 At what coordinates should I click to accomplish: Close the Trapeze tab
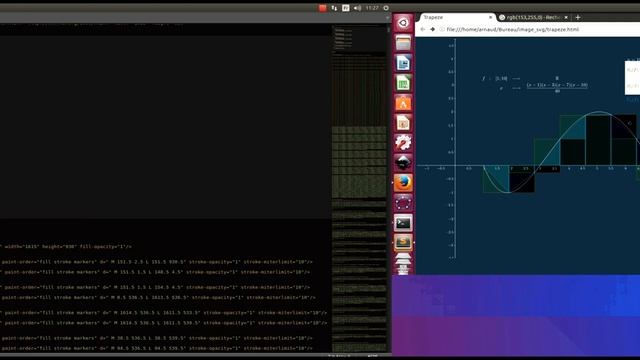(490, 17)
